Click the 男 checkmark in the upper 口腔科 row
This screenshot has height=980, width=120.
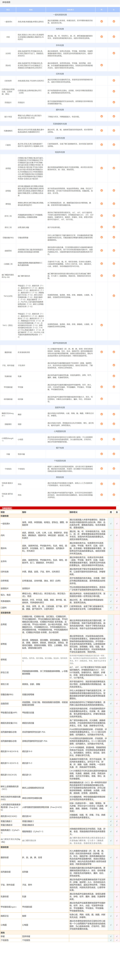(x=101, y=145)
